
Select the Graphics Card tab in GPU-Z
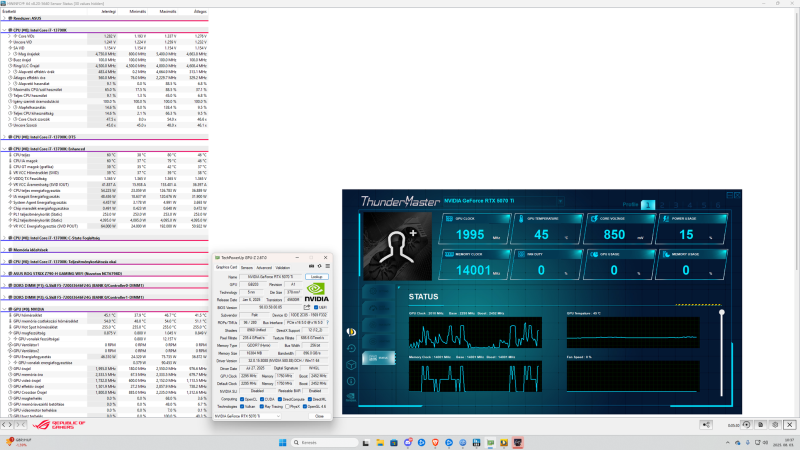pyautogui.click(x=227, y=267)
